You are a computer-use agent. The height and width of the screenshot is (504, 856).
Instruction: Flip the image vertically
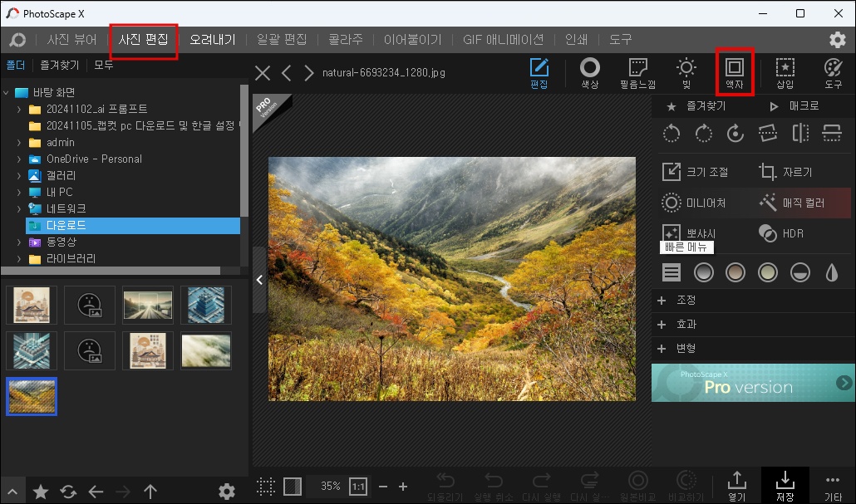pyautogui.click(x=832, y=133)
